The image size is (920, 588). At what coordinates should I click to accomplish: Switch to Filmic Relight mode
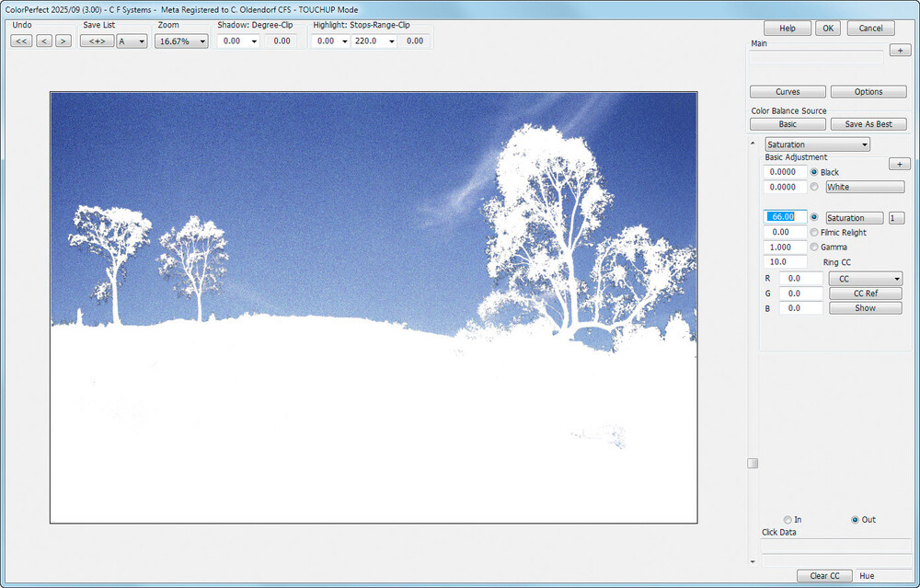(813, 232)
